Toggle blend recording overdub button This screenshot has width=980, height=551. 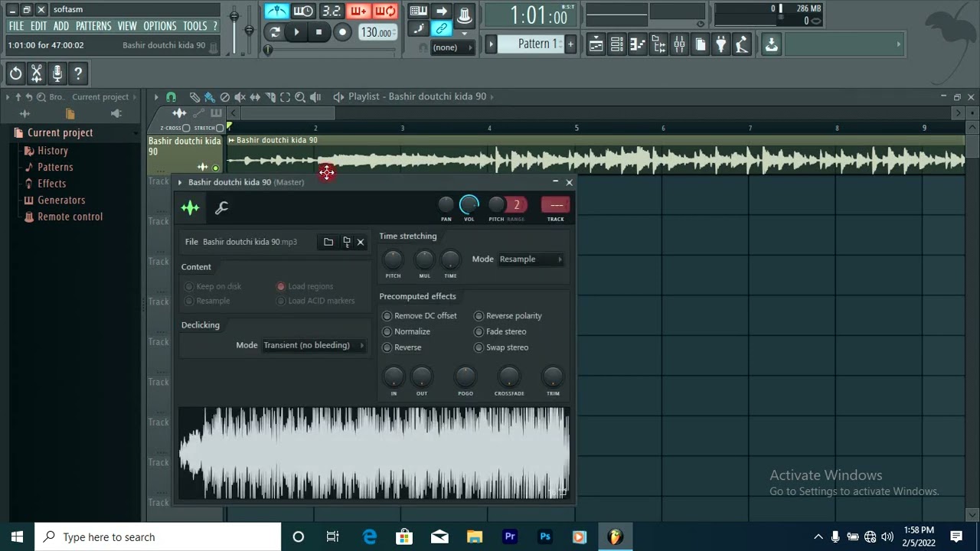pos(358,11)
